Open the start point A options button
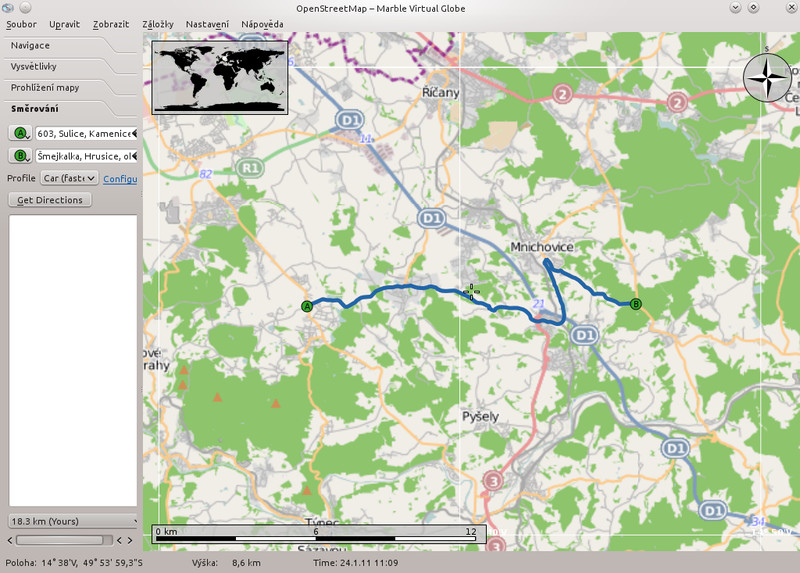 pos(20,133)
